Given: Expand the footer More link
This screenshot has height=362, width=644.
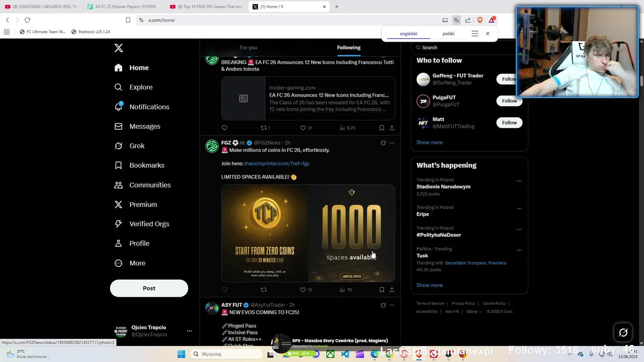Looking at the screenshot, I should click(x=474, y=312).
